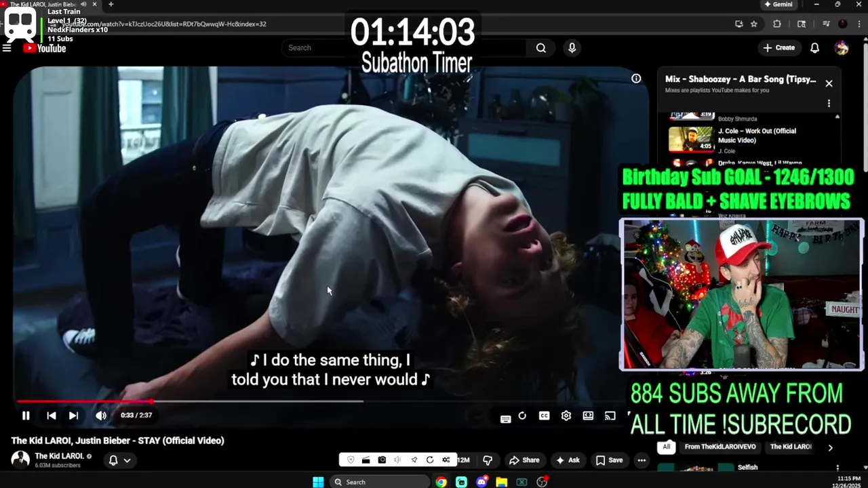Open Windows Start menu

(x=318, y=482)
